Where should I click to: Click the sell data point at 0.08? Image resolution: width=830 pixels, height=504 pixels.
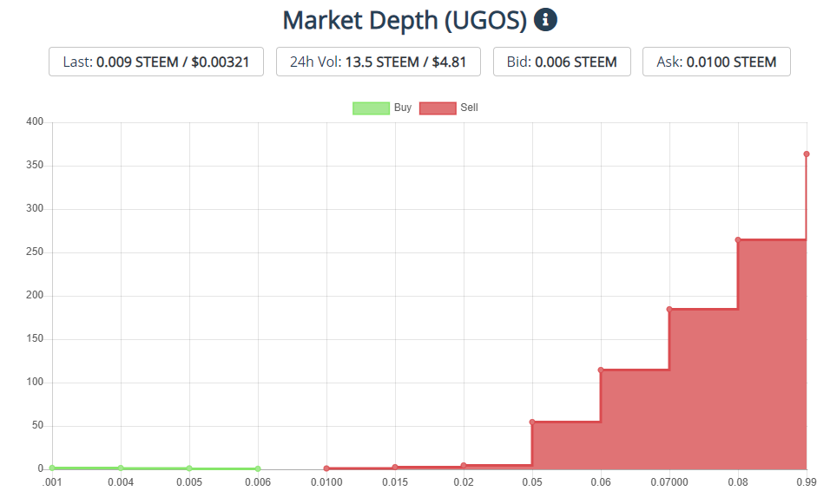click(x=738, y=240)
